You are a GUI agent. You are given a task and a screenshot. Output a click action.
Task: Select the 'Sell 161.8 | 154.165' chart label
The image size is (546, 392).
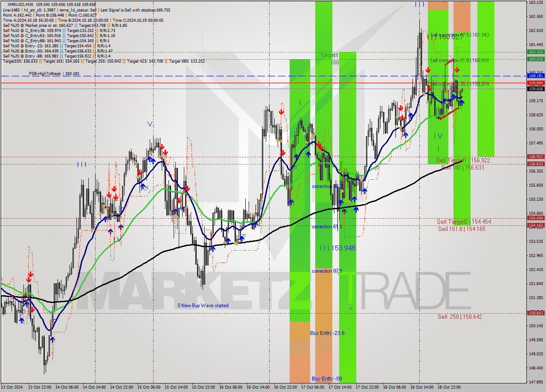tap(462, 229)
